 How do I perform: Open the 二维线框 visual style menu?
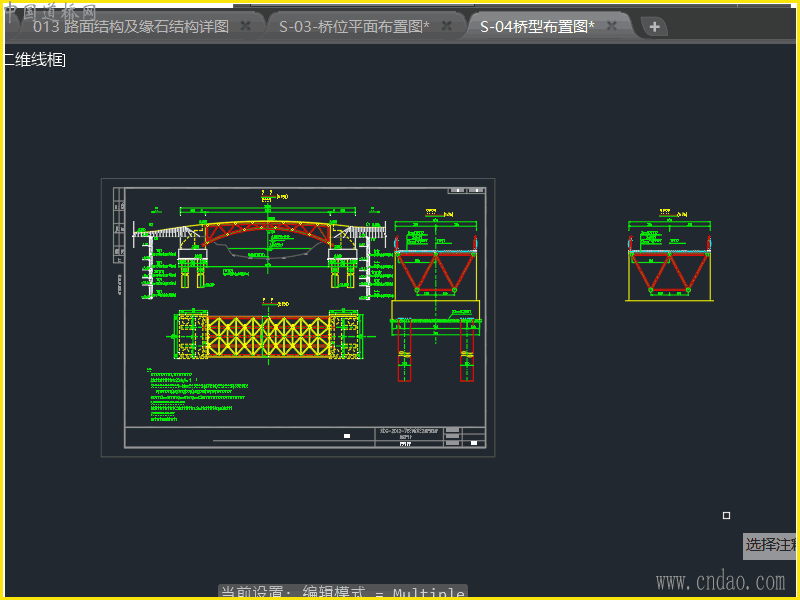(x=34, y=60)
